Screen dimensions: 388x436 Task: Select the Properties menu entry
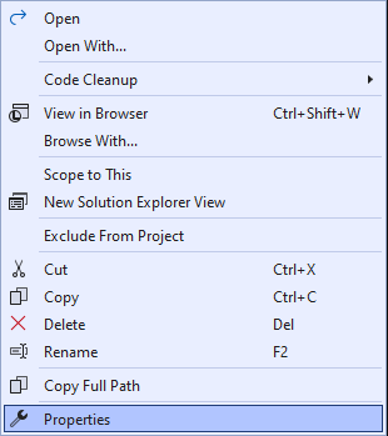(x=194, y=419)
